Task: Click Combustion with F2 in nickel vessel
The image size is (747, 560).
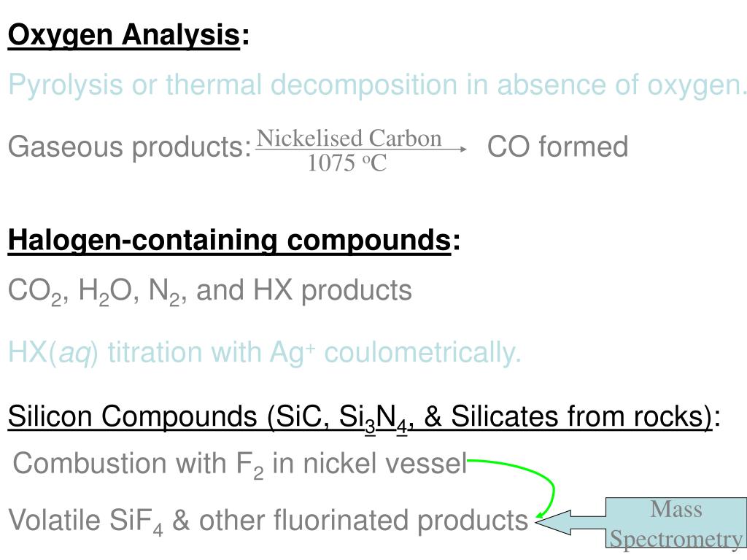Action: [239, 464]
